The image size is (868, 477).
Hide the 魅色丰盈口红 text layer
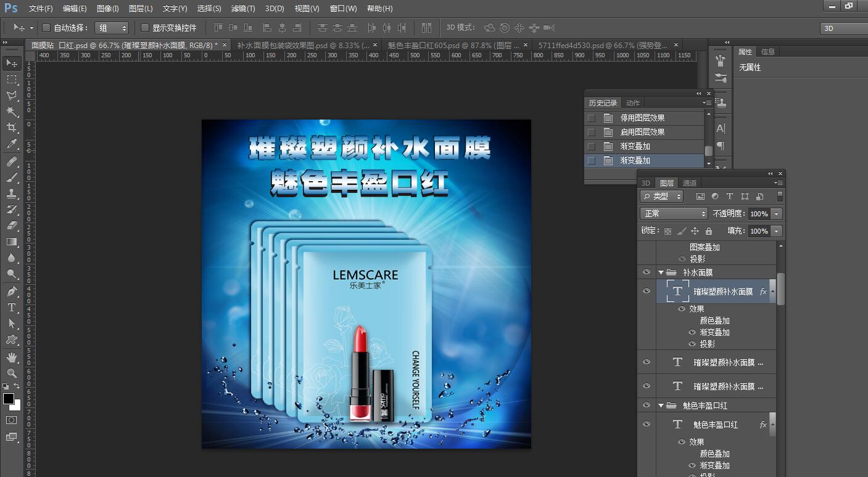click(647, 424)
